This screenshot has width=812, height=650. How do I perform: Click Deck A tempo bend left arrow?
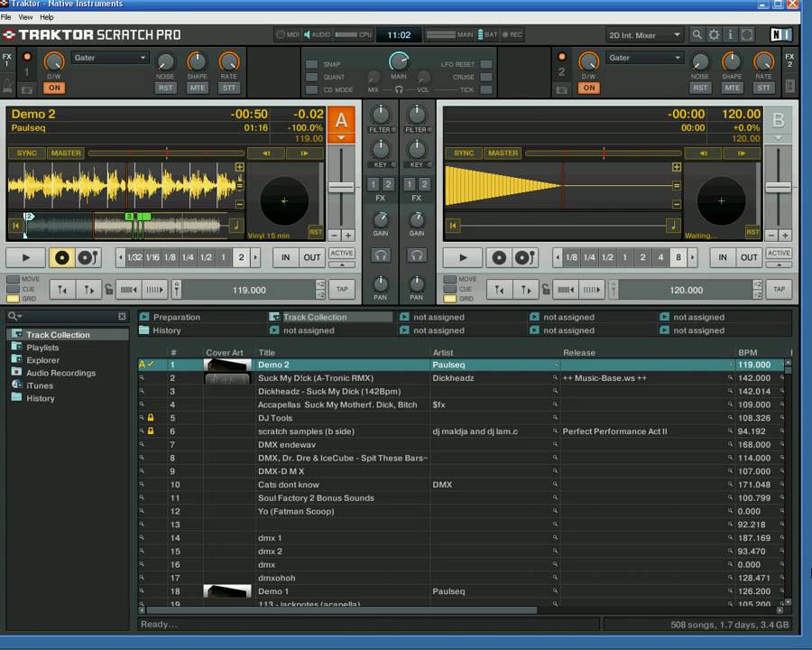click(x=266, y=153)
